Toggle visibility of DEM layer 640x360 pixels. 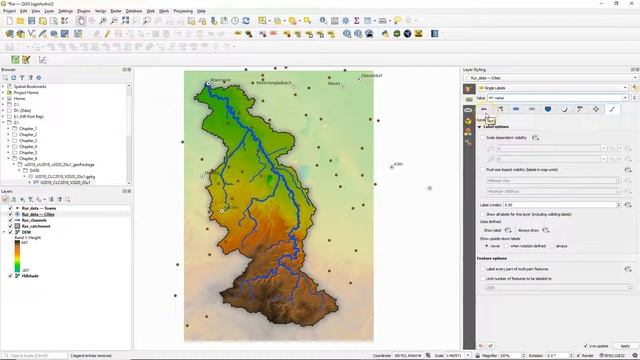11,232
